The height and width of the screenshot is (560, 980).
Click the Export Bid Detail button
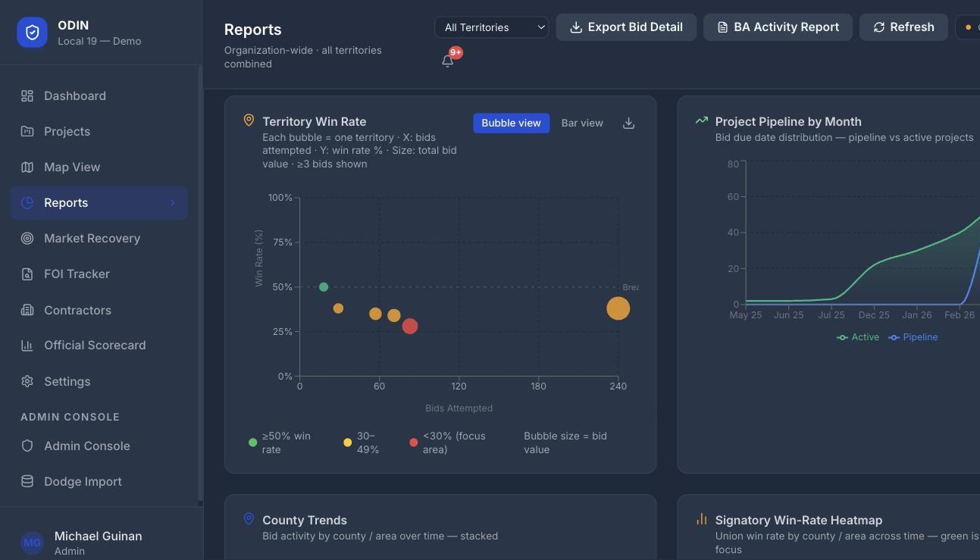(x=626, y=27)
